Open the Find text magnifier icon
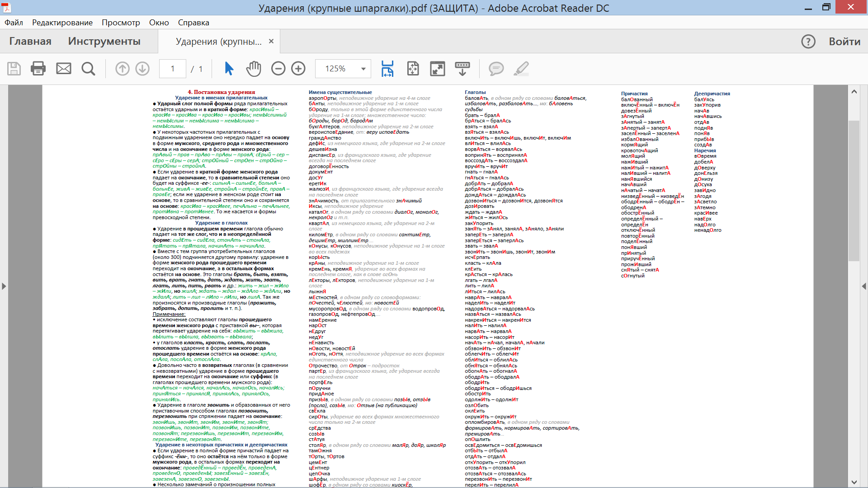The image size is (868, 488). point(88,69)
